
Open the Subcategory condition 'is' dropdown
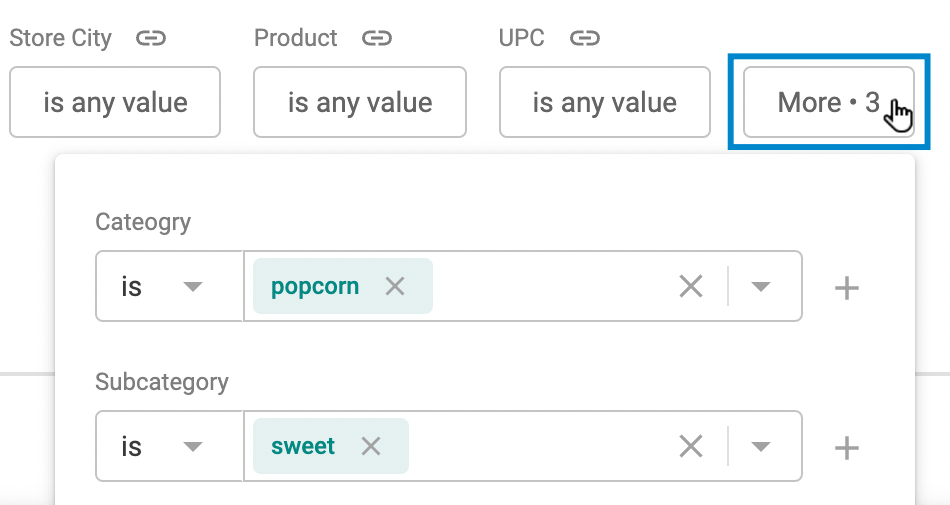tap(170, 446)
